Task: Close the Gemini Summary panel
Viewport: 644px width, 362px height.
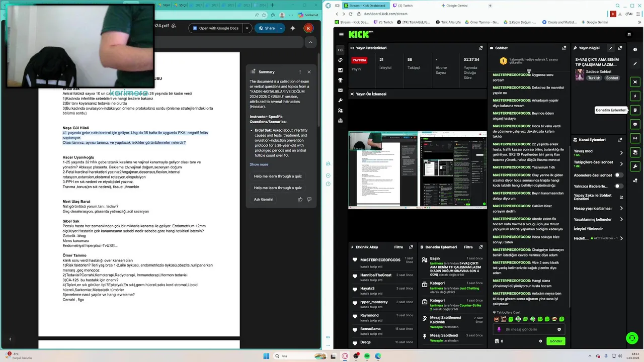Action: click(x=309, y=72)
